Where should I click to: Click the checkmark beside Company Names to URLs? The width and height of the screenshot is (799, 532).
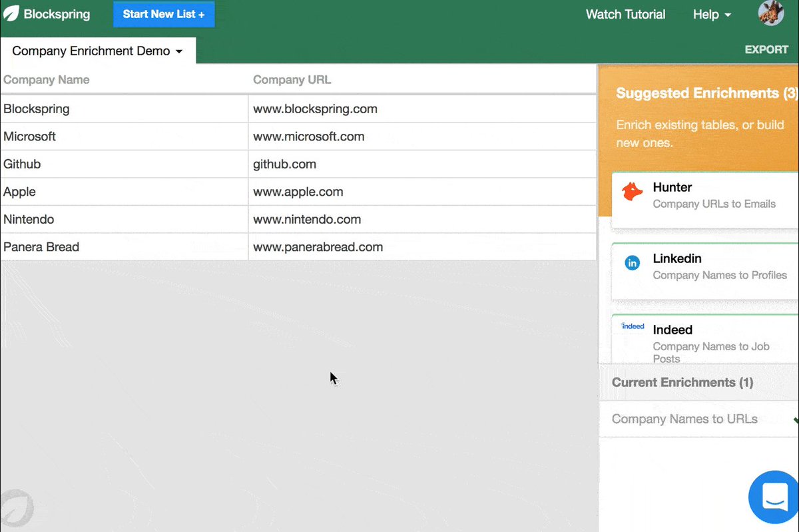(796, 419)
